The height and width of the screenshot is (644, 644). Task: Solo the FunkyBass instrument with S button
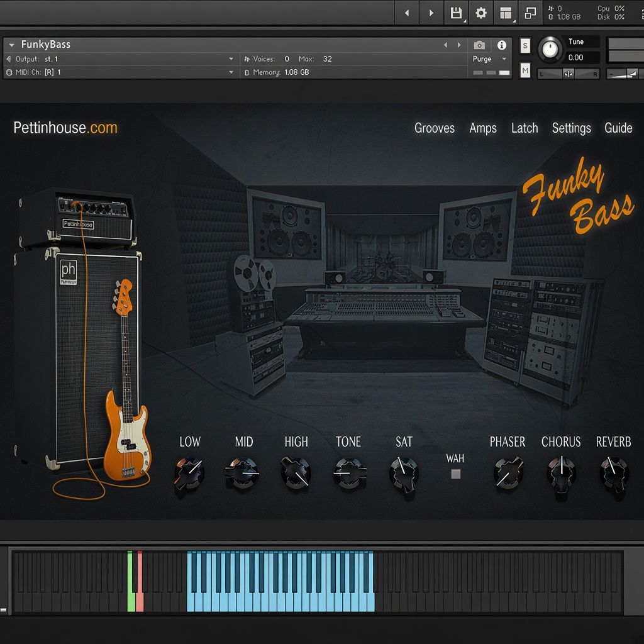tap(525, 45)
